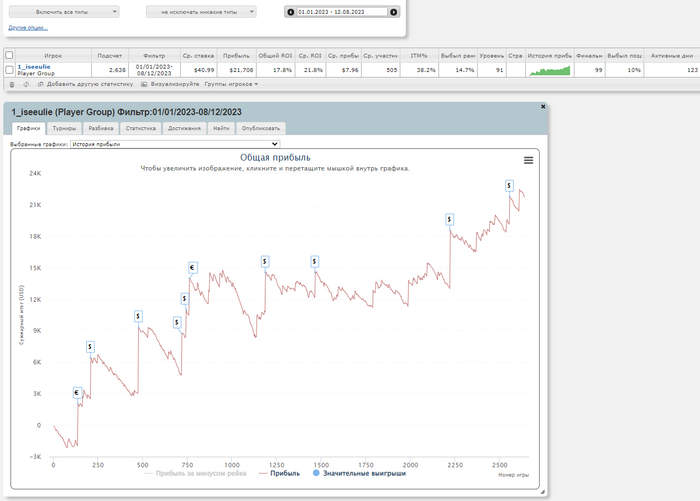Switch to the Турниры tab

[64, 129]
